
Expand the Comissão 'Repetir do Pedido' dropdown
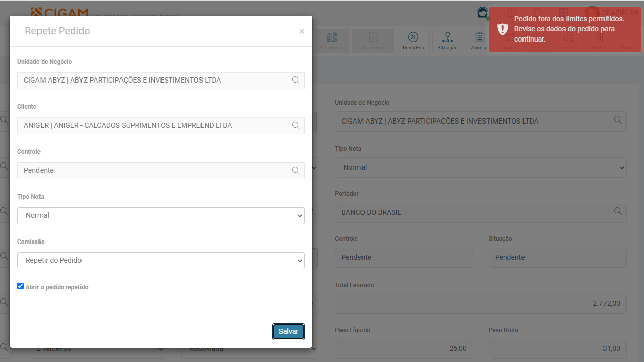(x=161, y=260)
